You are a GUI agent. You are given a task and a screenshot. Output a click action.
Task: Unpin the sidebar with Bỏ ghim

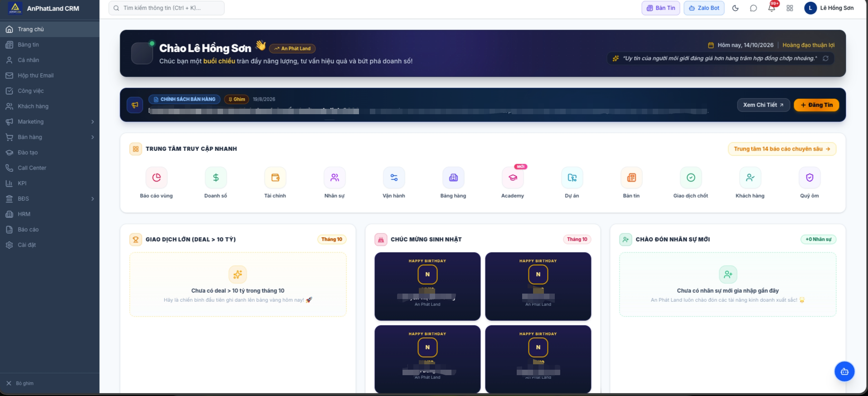[x=20, y=383]
